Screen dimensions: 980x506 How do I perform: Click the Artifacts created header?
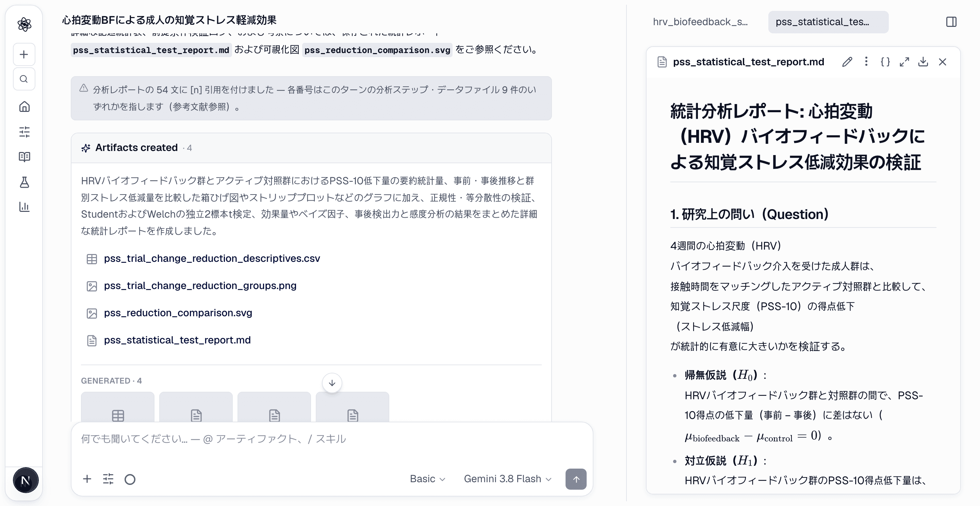point(311,148)
